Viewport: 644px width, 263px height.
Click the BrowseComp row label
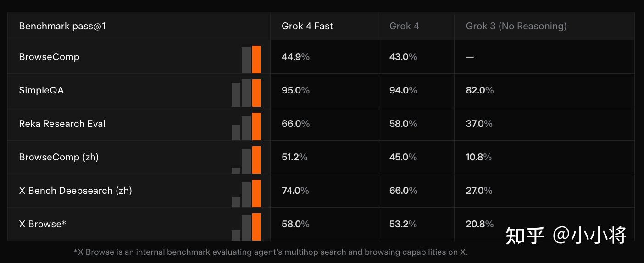pyautogui.click(x=49, y=57)
